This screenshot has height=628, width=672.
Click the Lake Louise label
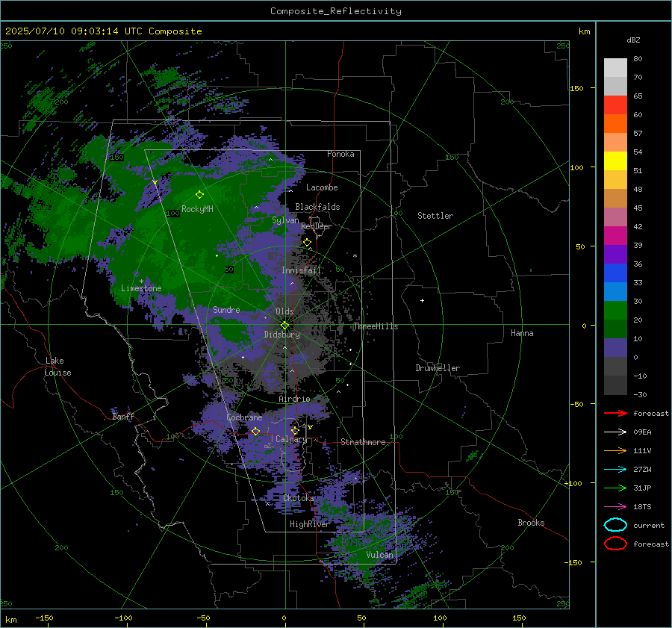point(58,367)
